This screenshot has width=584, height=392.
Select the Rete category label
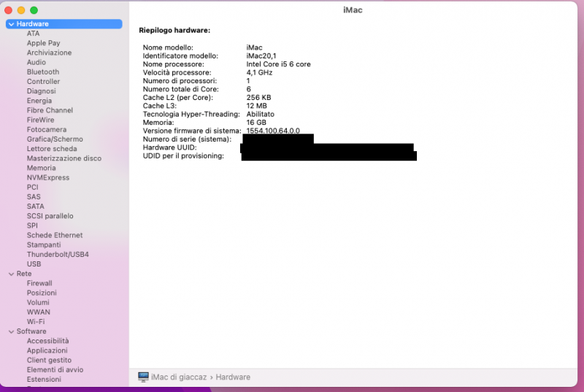[24, 274]
